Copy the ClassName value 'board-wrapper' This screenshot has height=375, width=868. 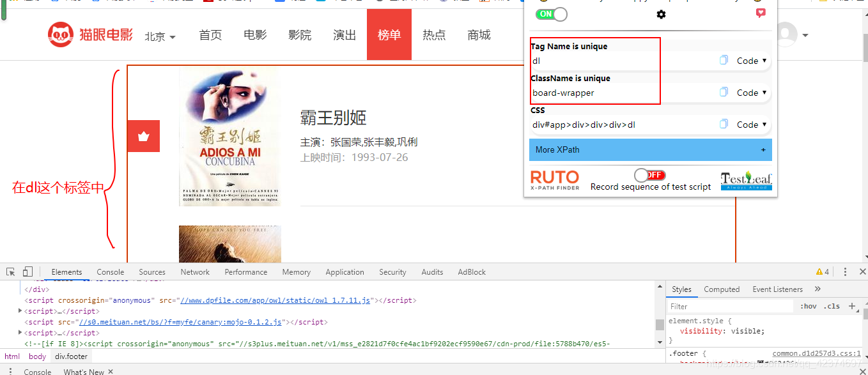coord(724,92)
